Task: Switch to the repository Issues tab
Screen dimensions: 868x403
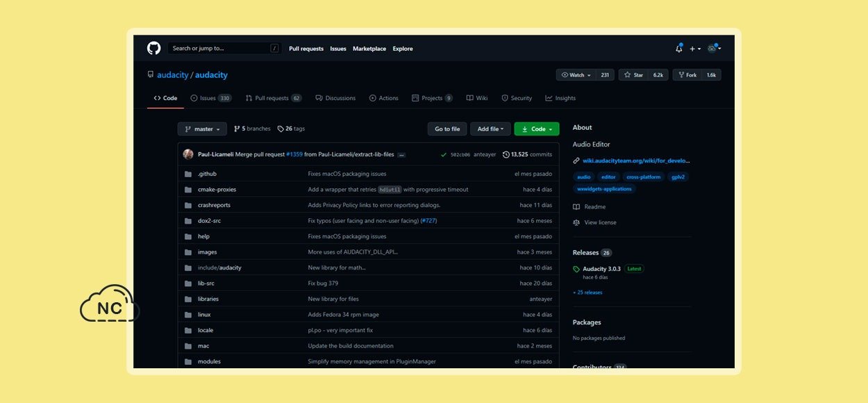Action: click(211, 98)
